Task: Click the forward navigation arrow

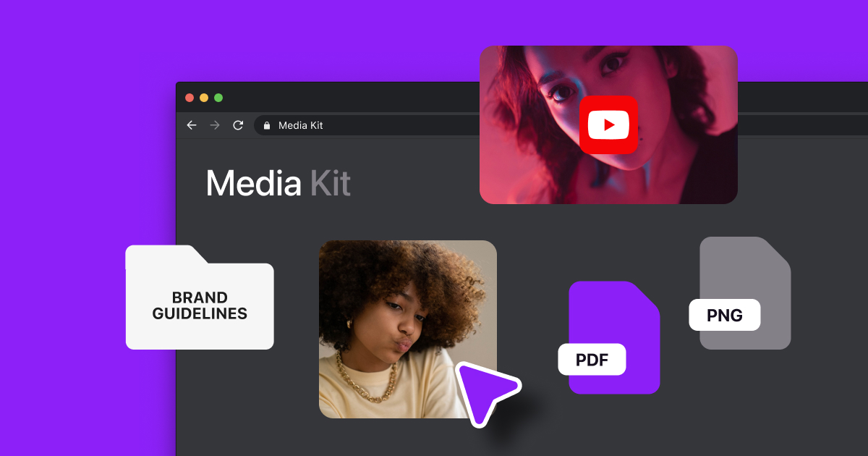Action: pyautogui.click(x=214, y=124)
